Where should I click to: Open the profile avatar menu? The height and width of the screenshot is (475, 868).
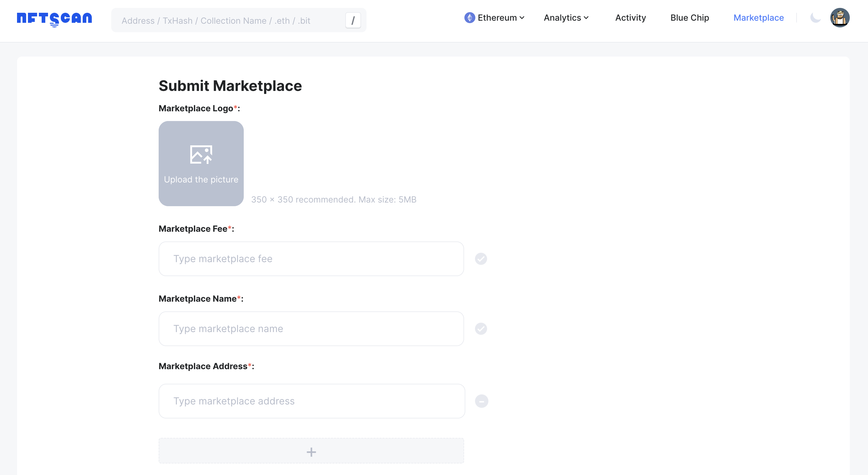click(x=840, y=18)
